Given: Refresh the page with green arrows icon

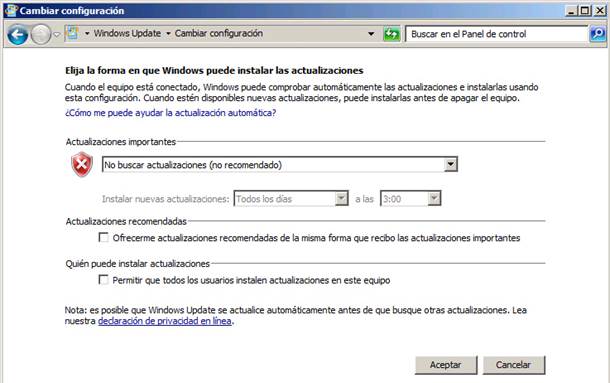Looking at the screenshot, I should click(x=391, y=34).
